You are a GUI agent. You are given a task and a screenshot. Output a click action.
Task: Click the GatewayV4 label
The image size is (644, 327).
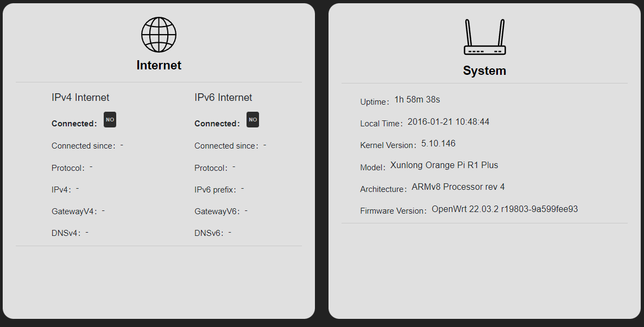pyautogui.click(x=74, y=211)
